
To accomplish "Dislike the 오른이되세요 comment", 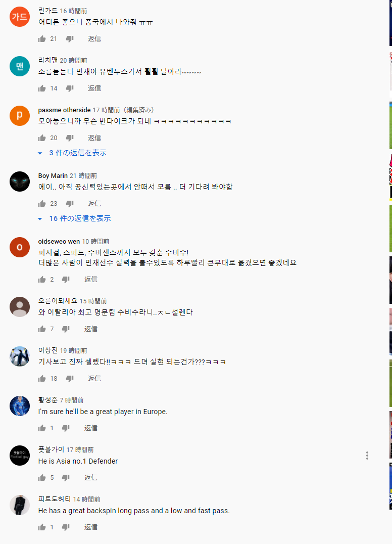I will (66, 329).
